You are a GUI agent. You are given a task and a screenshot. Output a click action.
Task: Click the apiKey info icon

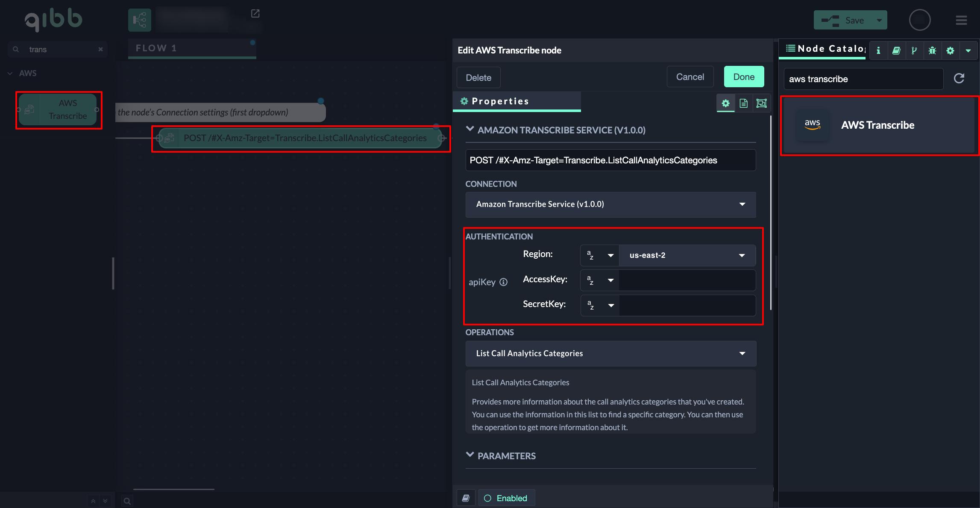coord(504,282)
